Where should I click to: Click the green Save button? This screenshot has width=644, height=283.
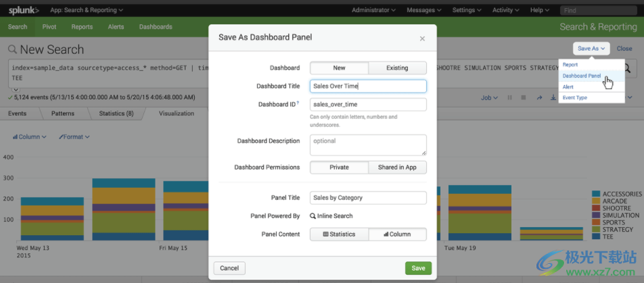pos(418,268)
